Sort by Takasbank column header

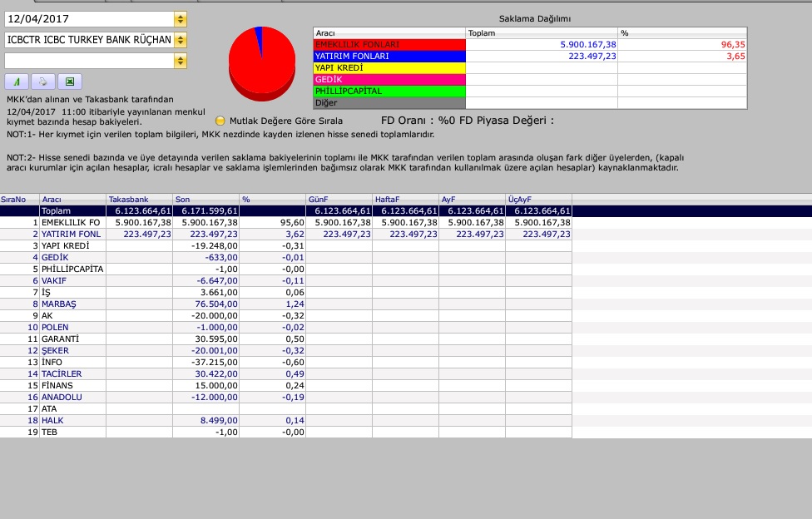coord(139,200)
